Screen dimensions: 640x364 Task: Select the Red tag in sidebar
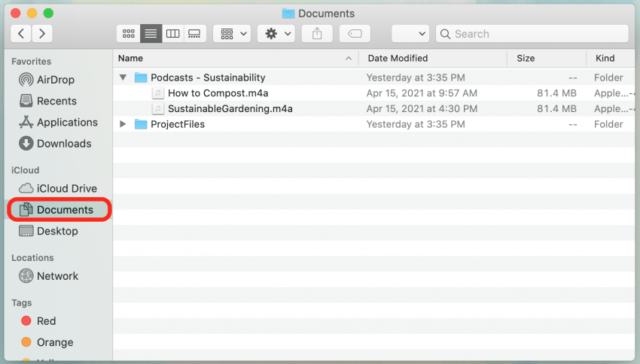46,321
